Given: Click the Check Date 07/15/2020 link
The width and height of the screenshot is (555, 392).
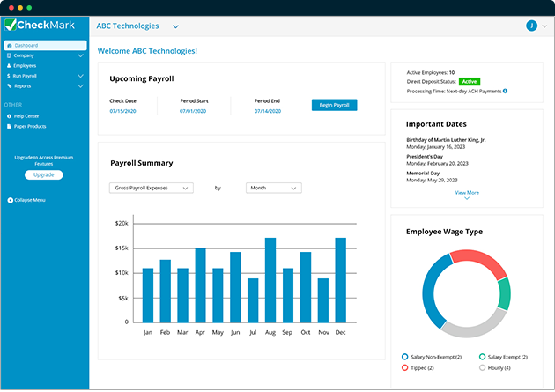Looking at the screenshot, I should [x=122, y=111].
